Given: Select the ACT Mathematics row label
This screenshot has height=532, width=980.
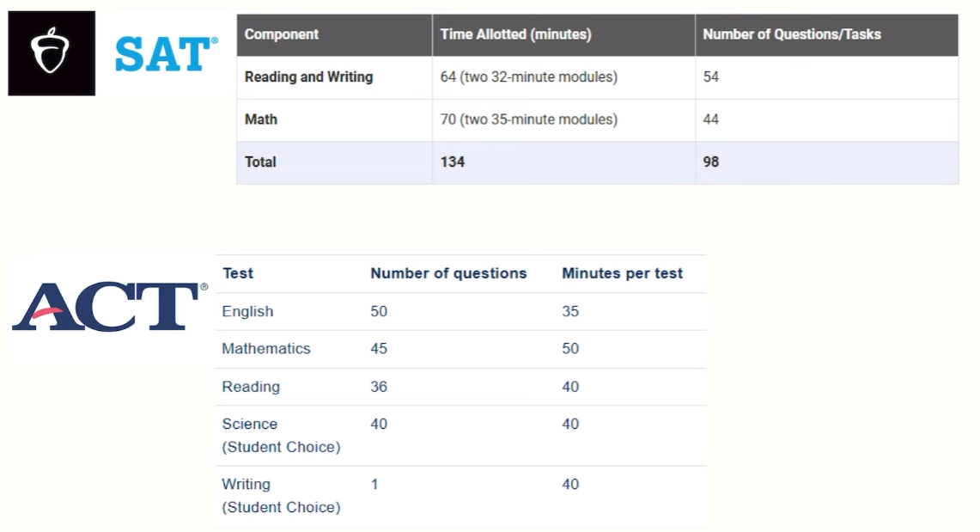Looking at the screenshot, I should (x=266, y=349).
